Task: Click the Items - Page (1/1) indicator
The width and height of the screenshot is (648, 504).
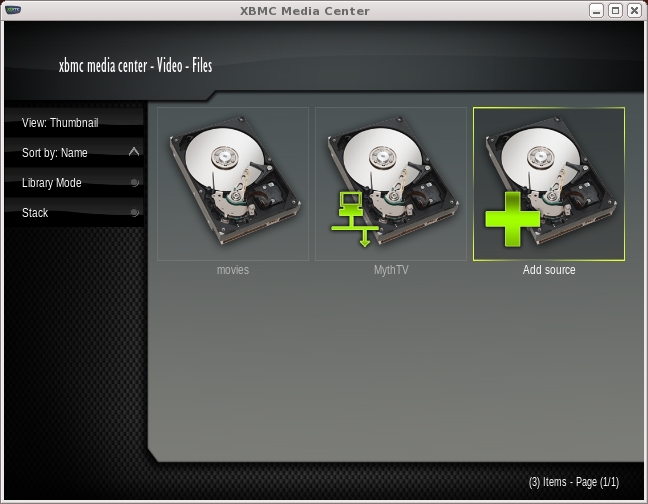Action: [573, 482]
